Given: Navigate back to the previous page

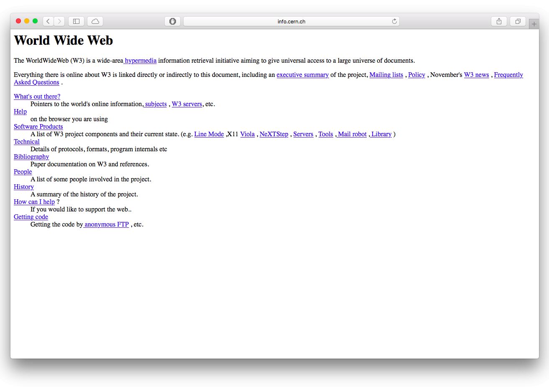Looking at the screenshot, I should 48,21.
